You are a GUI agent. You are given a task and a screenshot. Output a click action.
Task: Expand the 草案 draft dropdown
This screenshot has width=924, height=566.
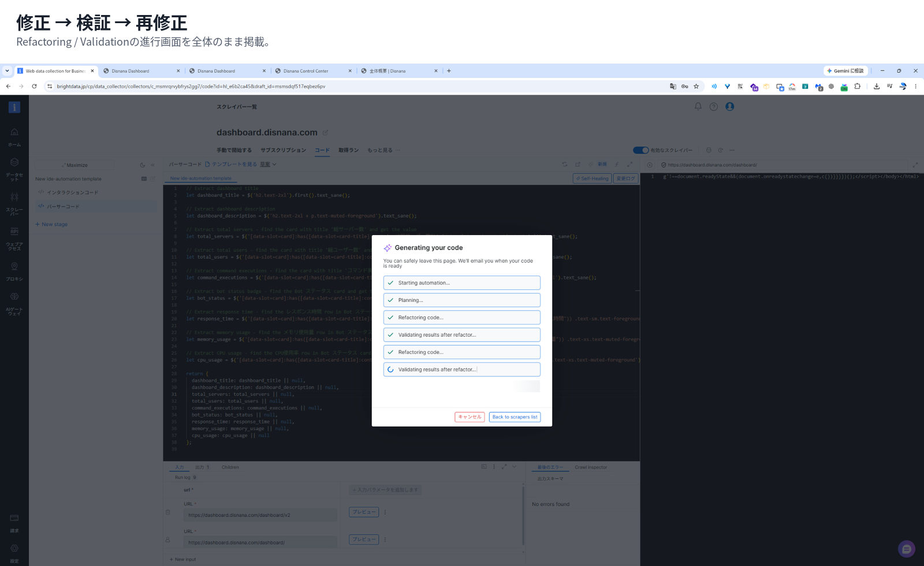(268, 165)
